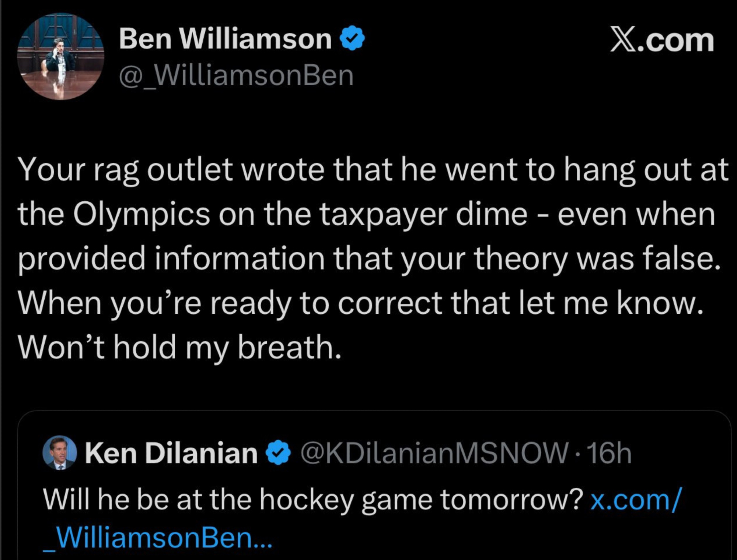The width and height of the screenshot is (737, 560).
Task: Open the @_WilliamsonBen handle
Action: pyautogui.click(x=236, y=75)
